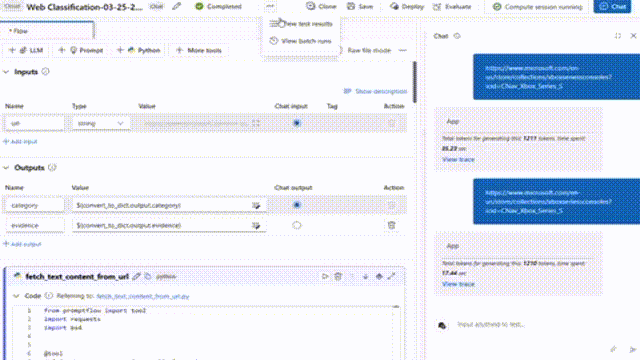Screen dimensions: 640x360
Task: Open the string type dropdown
Action: pos(100,123)
